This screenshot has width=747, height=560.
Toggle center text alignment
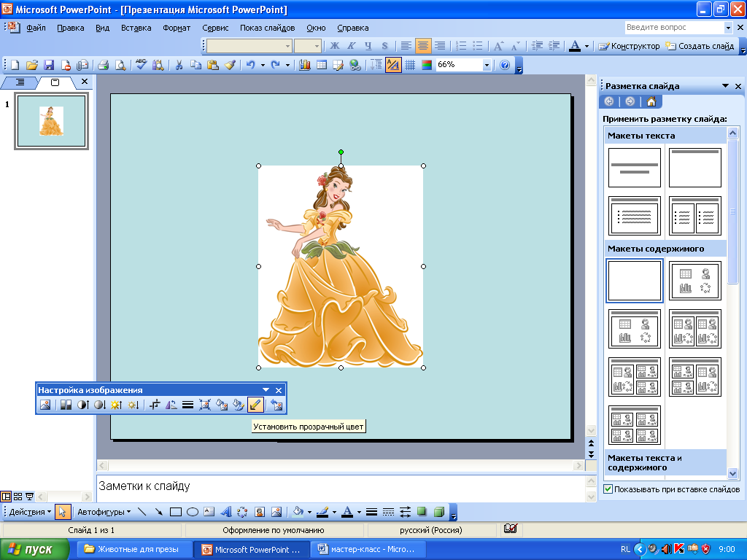point(422,46)
